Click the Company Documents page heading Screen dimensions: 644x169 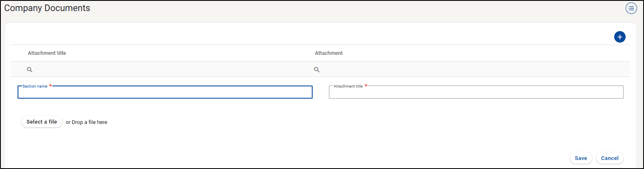point(47,8)
